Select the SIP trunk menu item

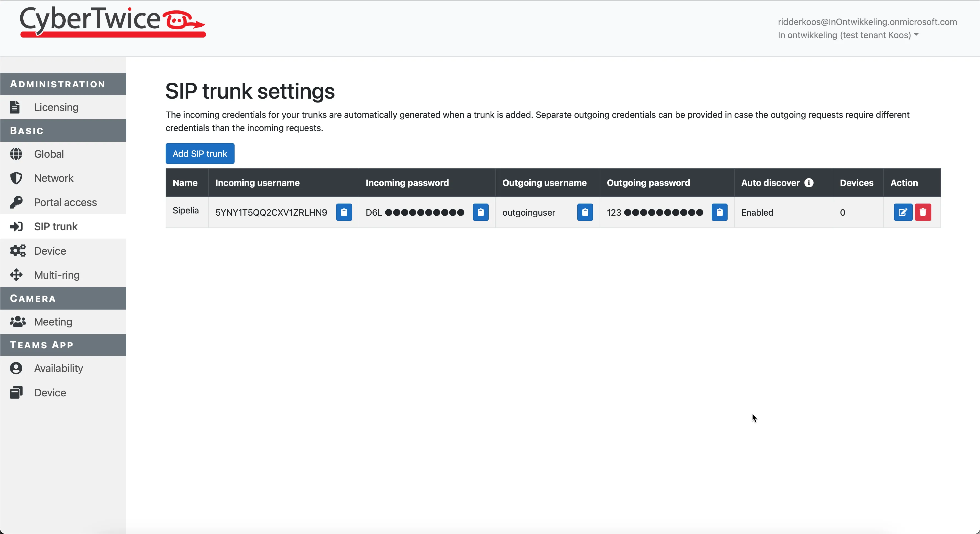coord(63,227)
